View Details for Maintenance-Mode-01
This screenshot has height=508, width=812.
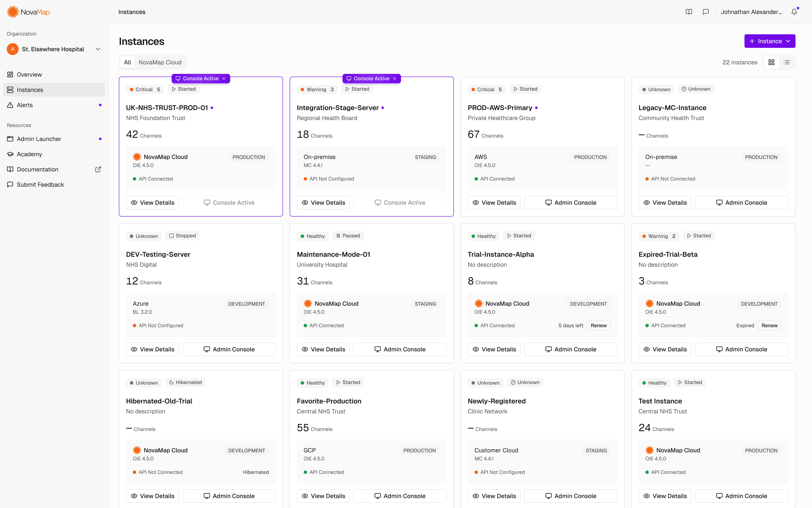tap(323, 349)
